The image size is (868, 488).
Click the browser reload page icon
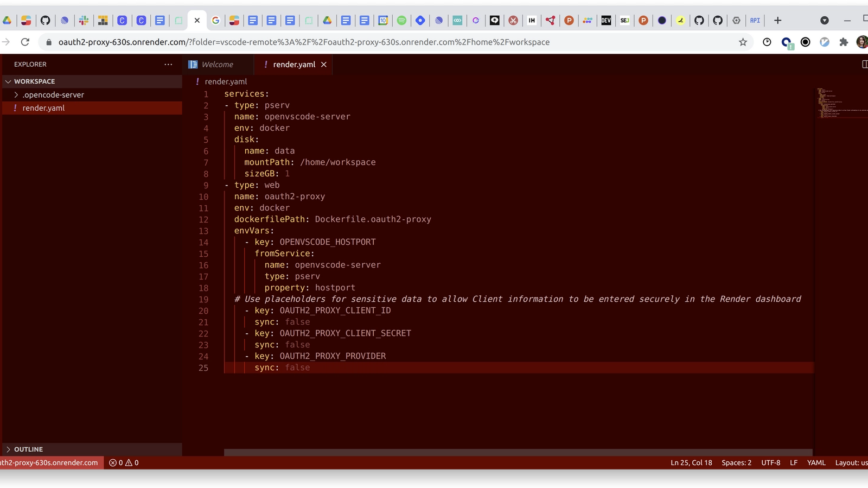pos(25,42)
